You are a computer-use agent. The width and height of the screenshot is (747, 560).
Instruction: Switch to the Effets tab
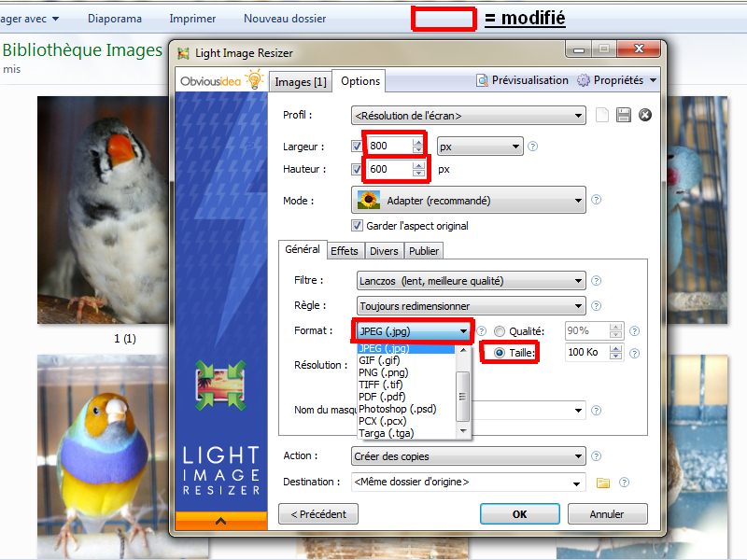[344, 251]
